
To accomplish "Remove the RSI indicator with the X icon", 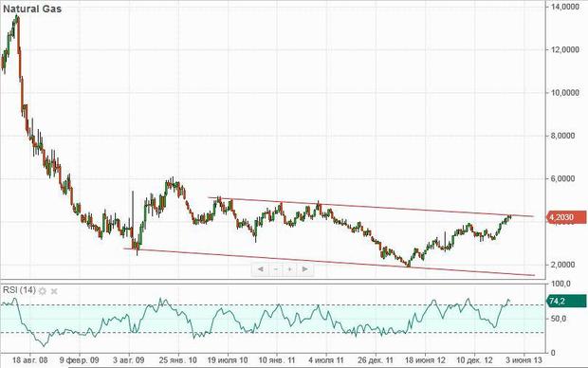I will pos(54,291).
